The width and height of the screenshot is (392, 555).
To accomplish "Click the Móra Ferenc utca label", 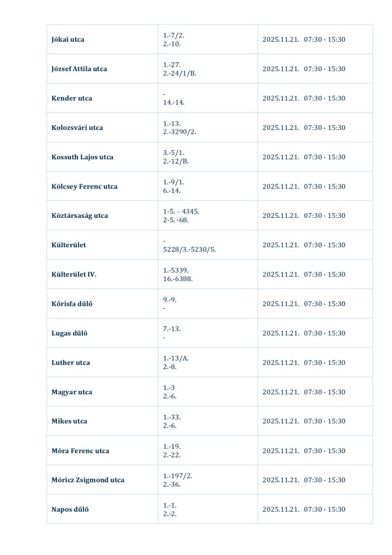I will (80, 451).
